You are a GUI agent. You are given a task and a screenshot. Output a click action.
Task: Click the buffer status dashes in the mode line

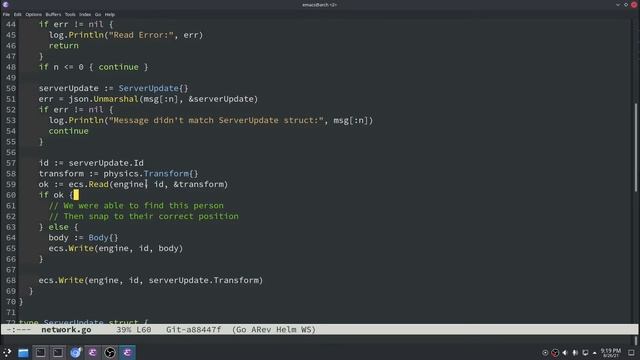click(18, 330)
